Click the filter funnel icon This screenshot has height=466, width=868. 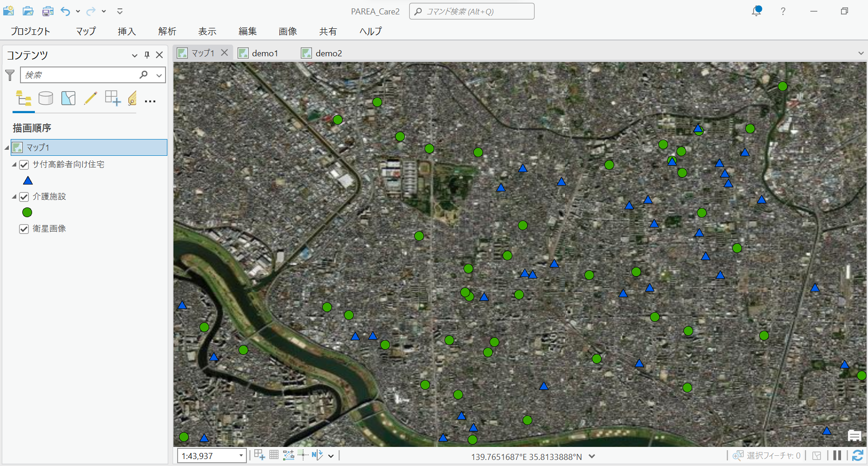(10, 75)
